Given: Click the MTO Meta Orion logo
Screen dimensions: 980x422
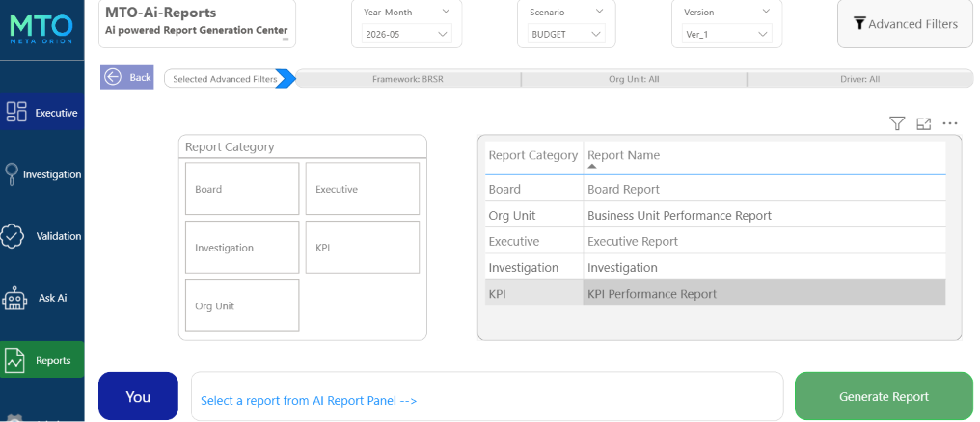Looking at the screenshot, I should (41, 29).
